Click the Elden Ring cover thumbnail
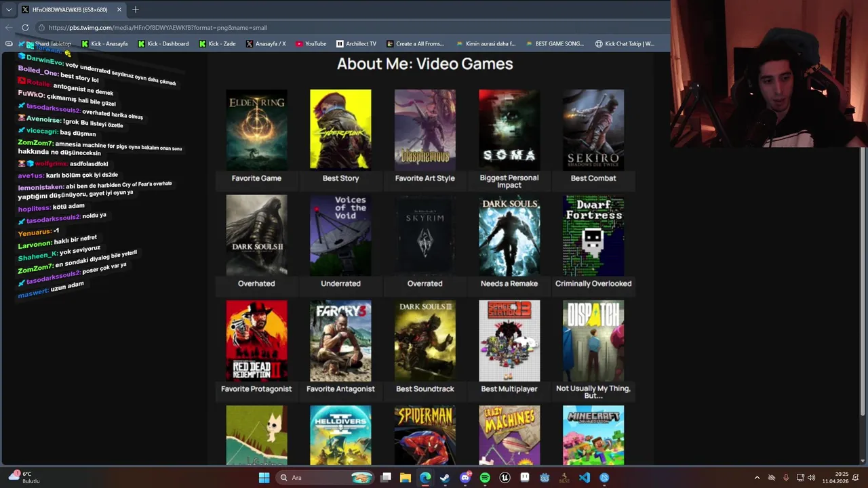 [256, 129]
